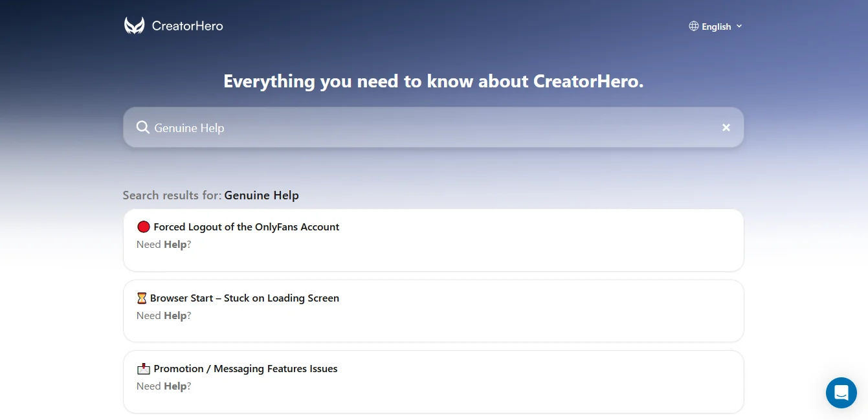Click the Need Help? text under Forced Logout
The image size is (868, 420).
[164, 245]
